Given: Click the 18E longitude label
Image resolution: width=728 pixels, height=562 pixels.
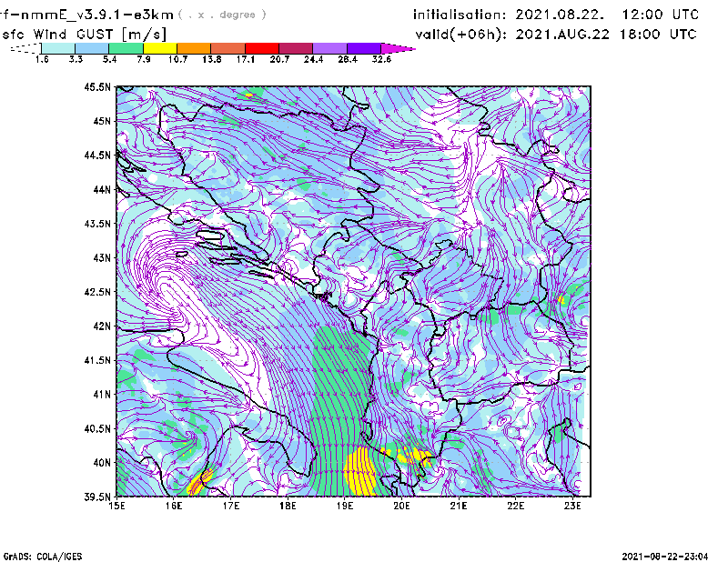Looking at the screenshot, I should (x=288, y=506).
